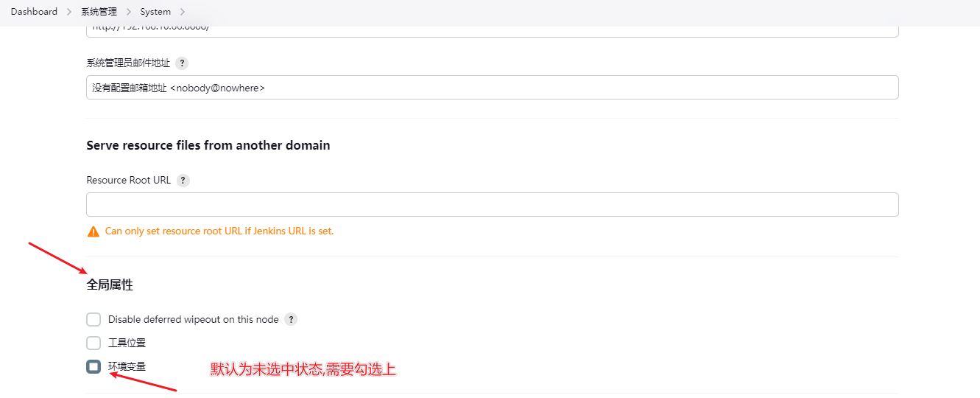Check the 环境变量 checkbox
Viewport: 980px width, 398px height.
pyautogui.click(x=94, y=366)
